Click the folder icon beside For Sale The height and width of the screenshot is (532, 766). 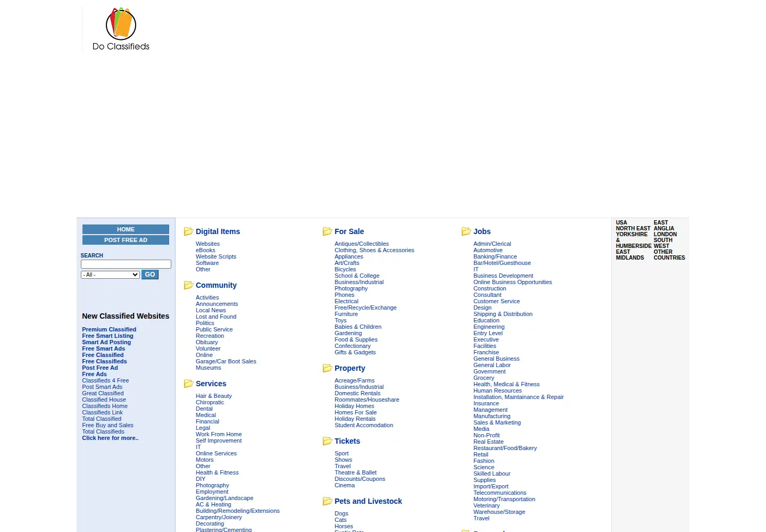click(x=327, y=231)
